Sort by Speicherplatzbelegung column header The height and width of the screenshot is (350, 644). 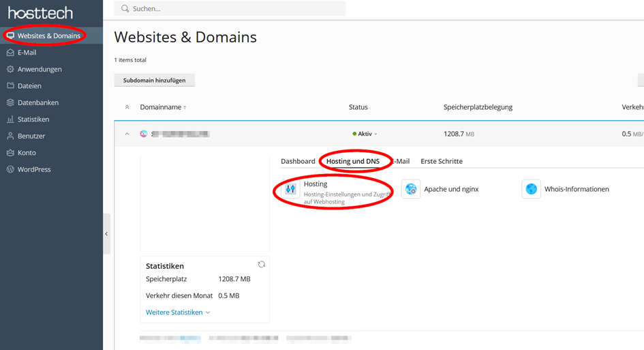click(x=478, y=107)
